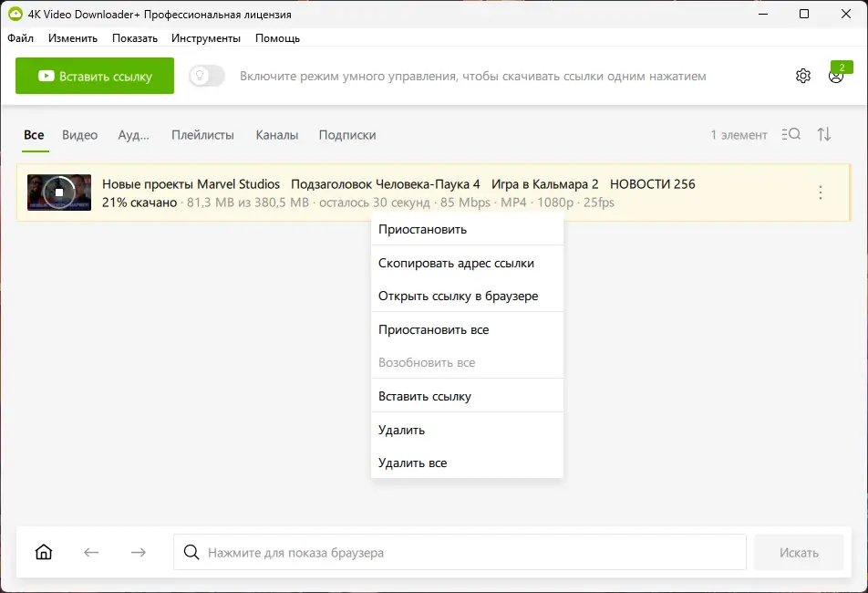This screenshot has width=868, height=593.
Task: Select Приостановить in the context menu
Action: coord(422,229)
